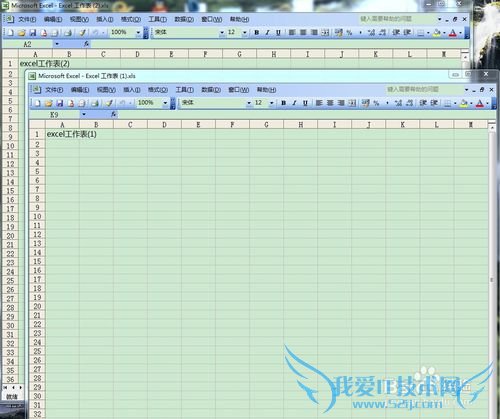The width and height of the screenshot is (500, 419).
Task: Click Increase Decimal icon in 工作表 (1) toolbar
Action: coord(398,103)
